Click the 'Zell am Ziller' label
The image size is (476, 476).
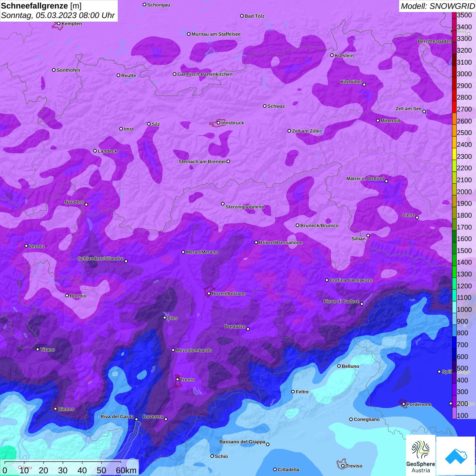pyautogui.click(x=306, y=131)
